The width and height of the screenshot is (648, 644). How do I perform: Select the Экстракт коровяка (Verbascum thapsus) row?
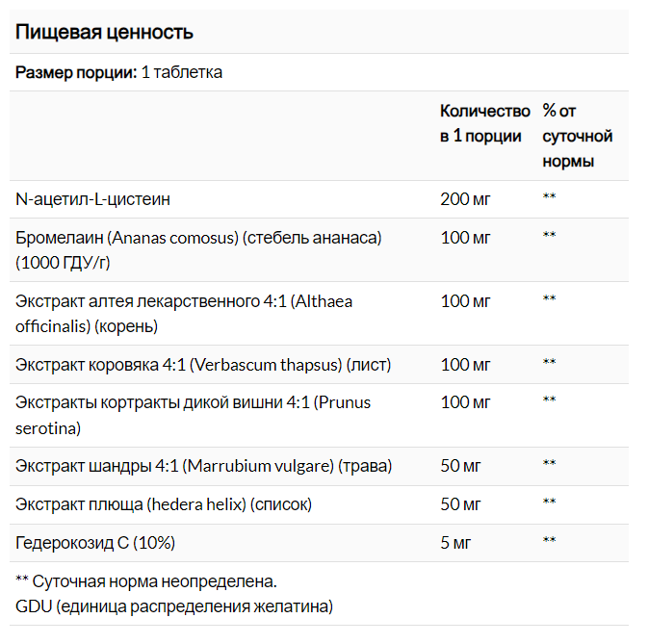tap(190, 364)
